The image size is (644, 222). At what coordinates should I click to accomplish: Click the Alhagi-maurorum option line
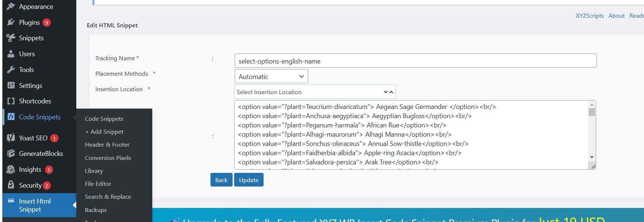[x=345, y=134]
